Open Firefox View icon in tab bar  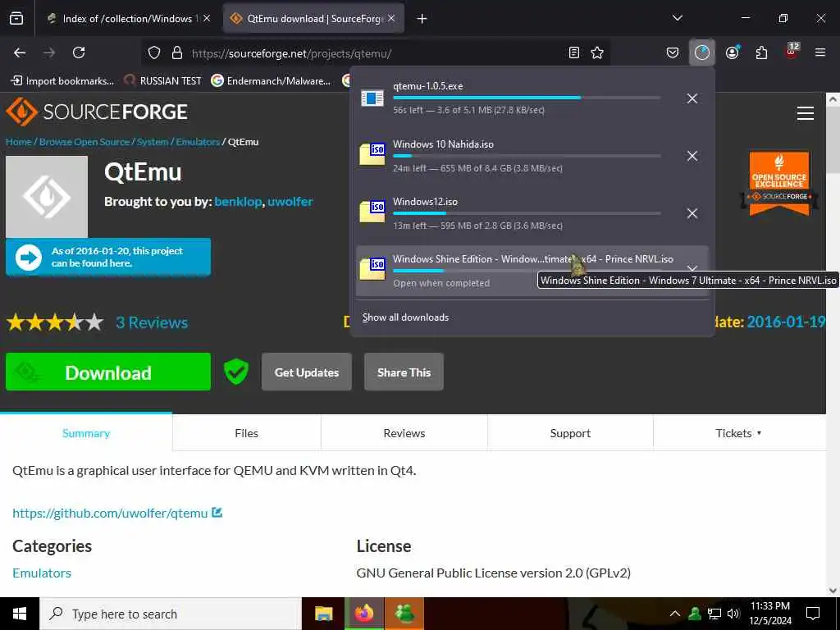click(x=16, y=18)
